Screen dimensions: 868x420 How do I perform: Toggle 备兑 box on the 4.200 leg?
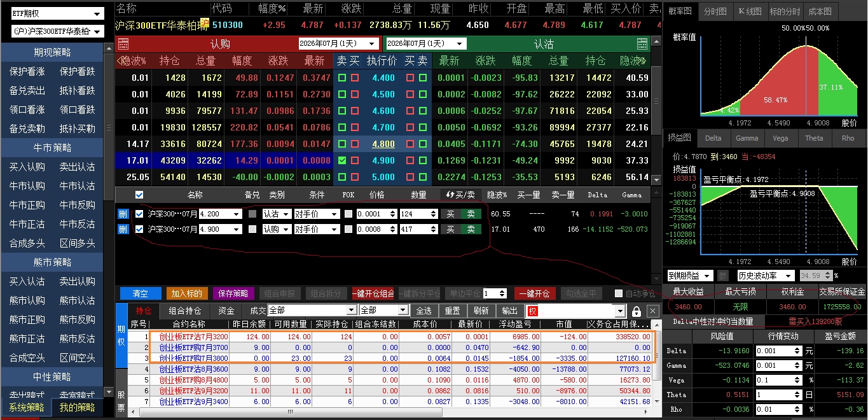[252, 214]
